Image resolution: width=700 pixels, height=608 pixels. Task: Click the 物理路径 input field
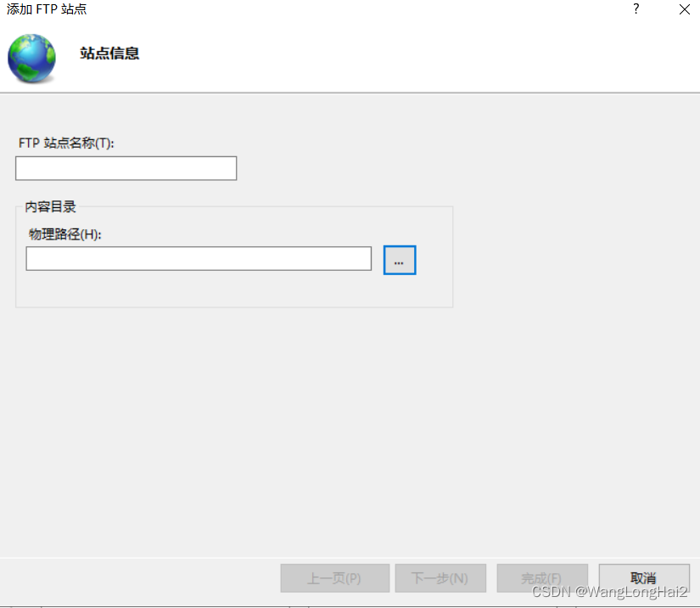tap(198, 259)
